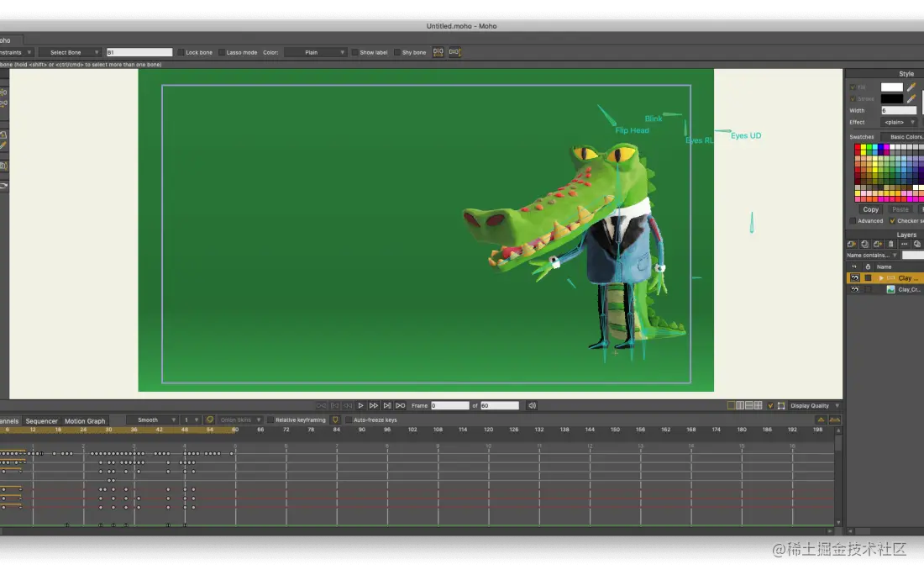Click the bone name field containing B1
The width and height of the screenshot is (924, 575).
click(139, 52)
